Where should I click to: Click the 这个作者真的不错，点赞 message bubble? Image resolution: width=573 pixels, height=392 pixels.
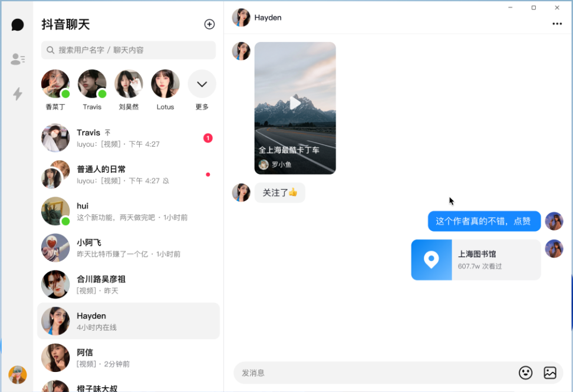[x=484, y=221]
